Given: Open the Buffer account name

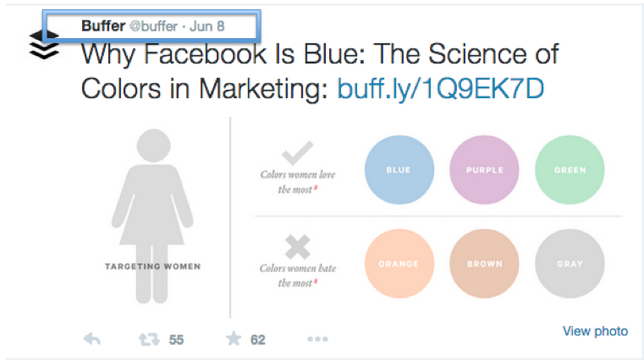Looking at the screenshot, I should pyautogui.click(x=103, y=26).
